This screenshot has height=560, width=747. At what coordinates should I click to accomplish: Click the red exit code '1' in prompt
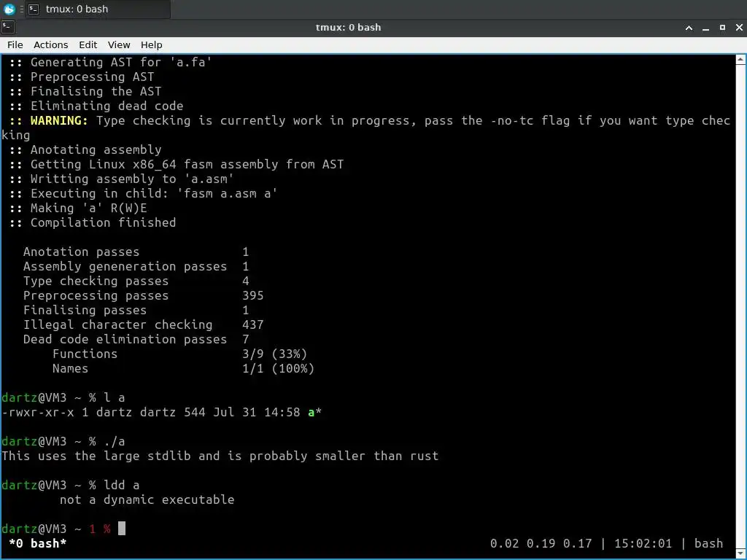coord(93,529)
